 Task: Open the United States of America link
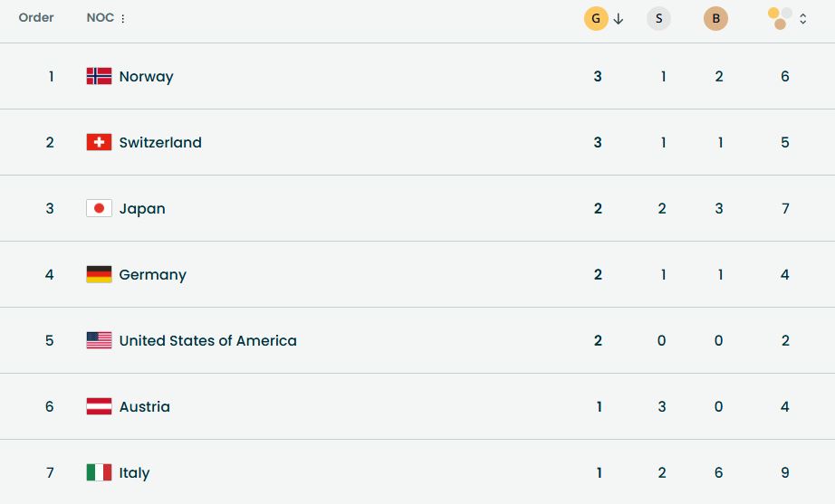207,341
